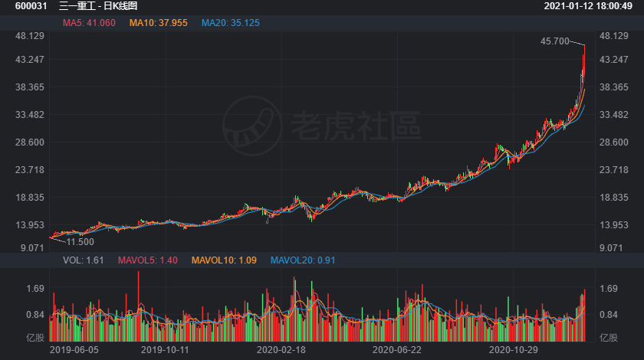The width and height of the screenshot is (644, 360).
Task: Click the 2020-06-22 date axis label
Action: pos(397,350)
